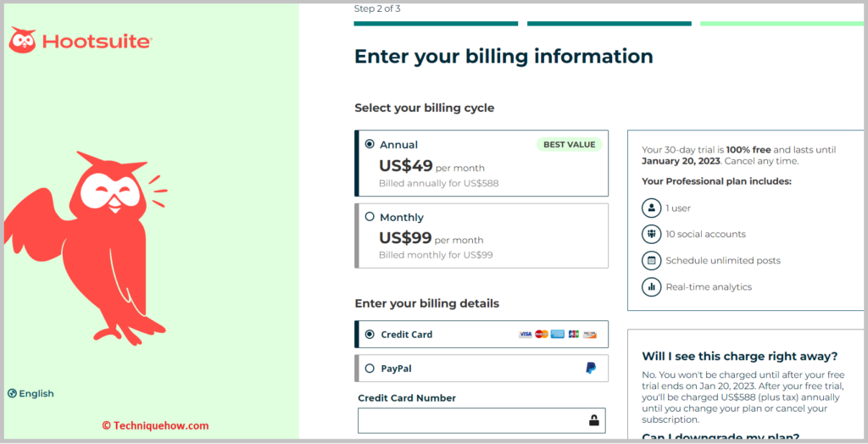Image resolution: width=868 pixels, height=444 pixels.
Task: Click the first step progress bar segment
Action: pos(437,24)
